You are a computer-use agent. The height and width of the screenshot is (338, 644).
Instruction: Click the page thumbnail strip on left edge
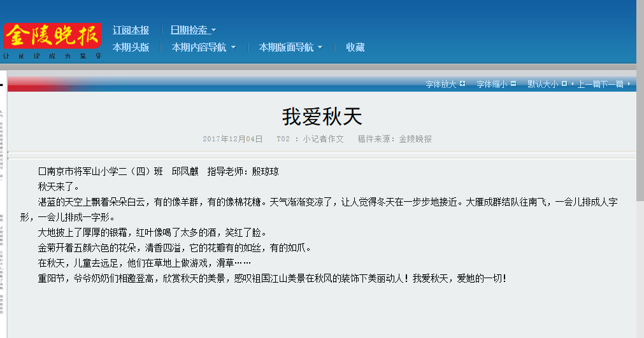(3, 210)
